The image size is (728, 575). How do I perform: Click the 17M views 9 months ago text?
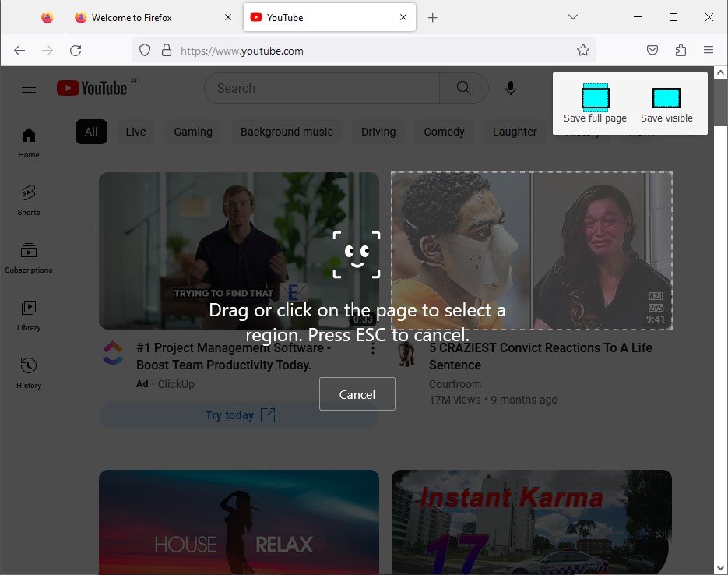click(493, 400)
